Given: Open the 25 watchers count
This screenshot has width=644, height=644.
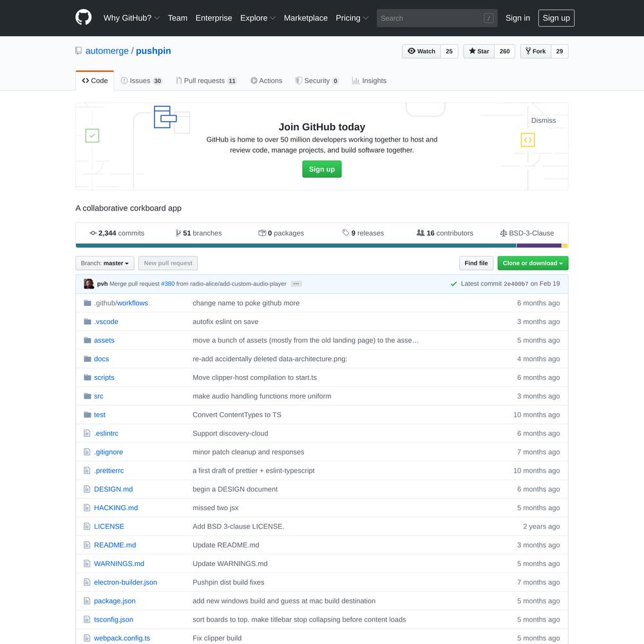Looking at the screenshot, I should (449, 52).
